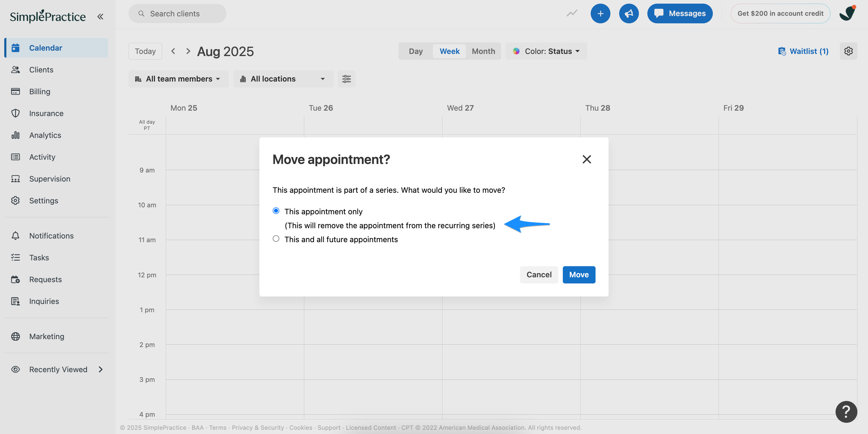Image resolution: width=868 pixels, height=434 pixels.
Task: Click the Fri 29 column header
Action: pyautogui.click(x=733, y=108)
